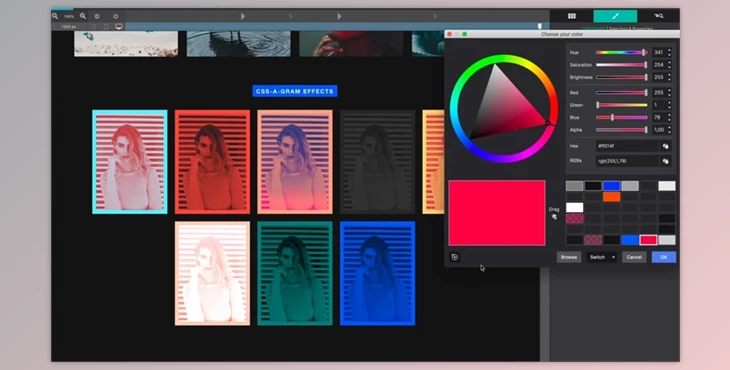The height and width of the screenshot is (370, 730).
Task: Select the peach-bordered gradient portrait thumbnail
Action: (295, 162)
